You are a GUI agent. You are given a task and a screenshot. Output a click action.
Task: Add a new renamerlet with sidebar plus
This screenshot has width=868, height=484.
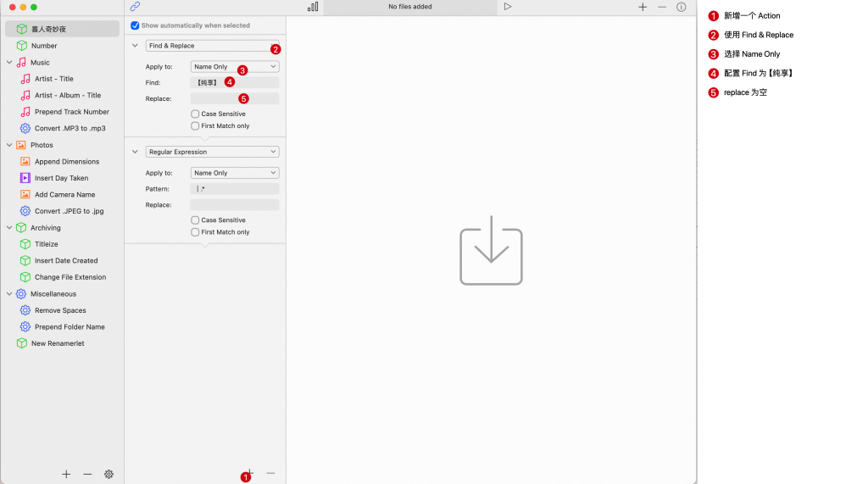point(66,474)
